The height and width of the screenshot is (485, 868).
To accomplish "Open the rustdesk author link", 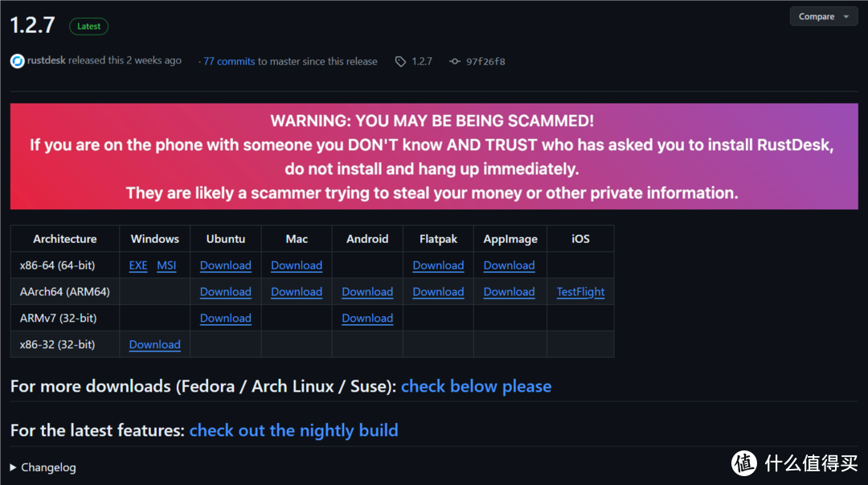I will click(x=47, y=60).
